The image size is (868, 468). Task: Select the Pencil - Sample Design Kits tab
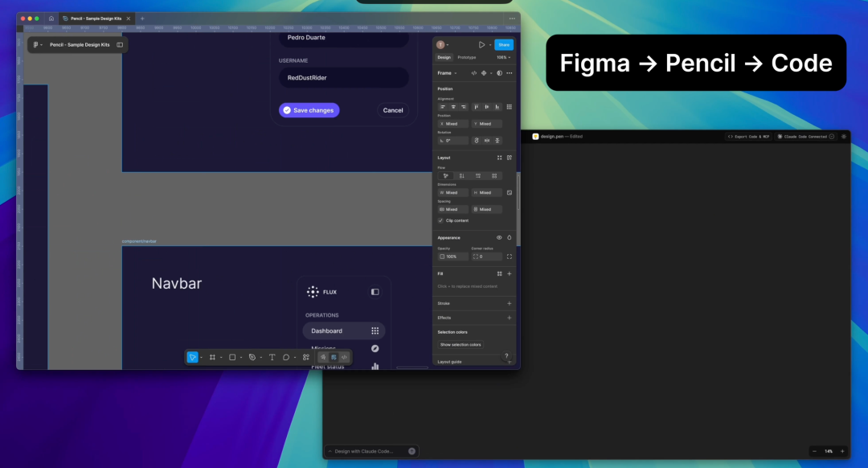click(x=96, y=18)
